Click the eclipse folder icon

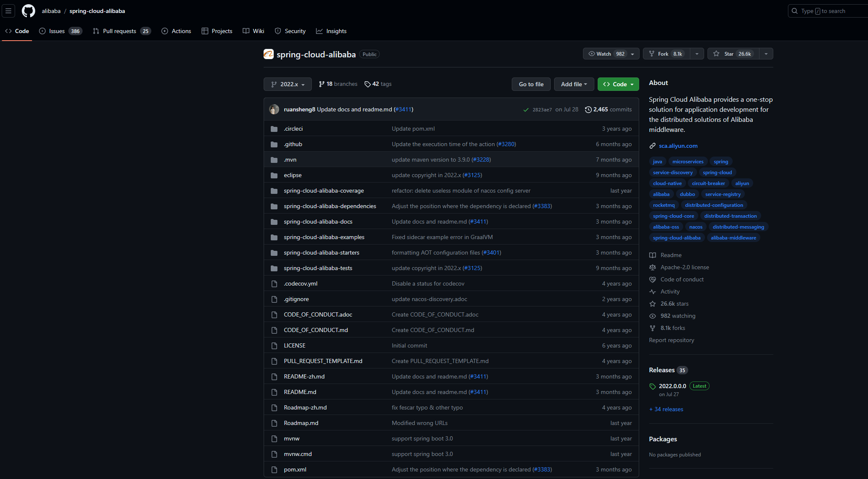click(274, 175)
